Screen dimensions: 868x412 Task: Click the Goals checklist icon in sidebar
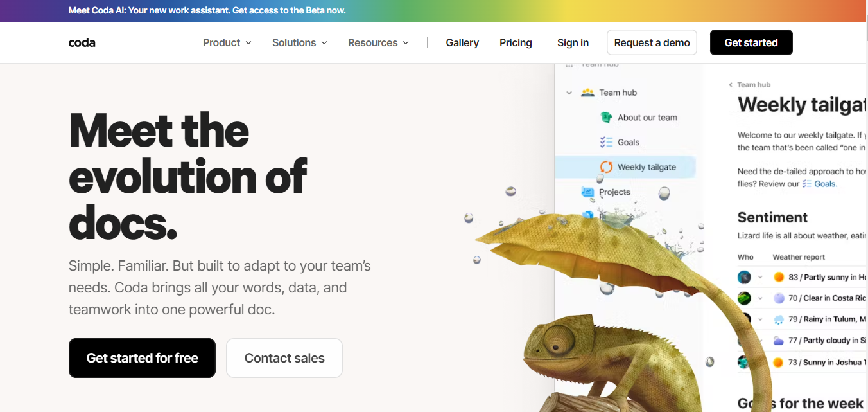pos(606,142)
